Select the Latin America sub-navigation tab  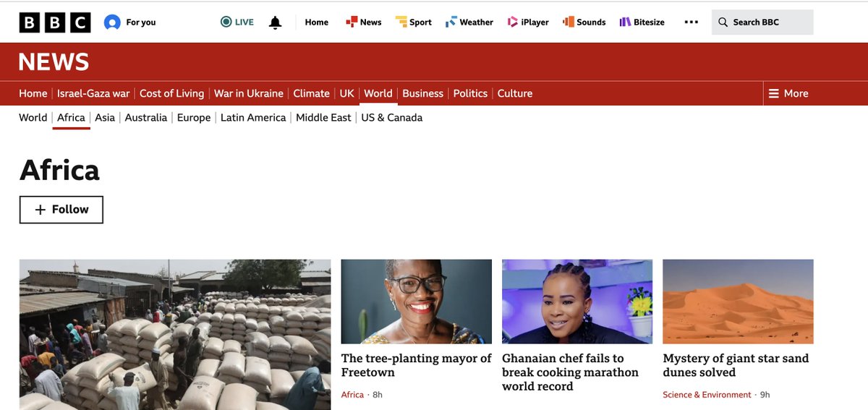point(253,117)
